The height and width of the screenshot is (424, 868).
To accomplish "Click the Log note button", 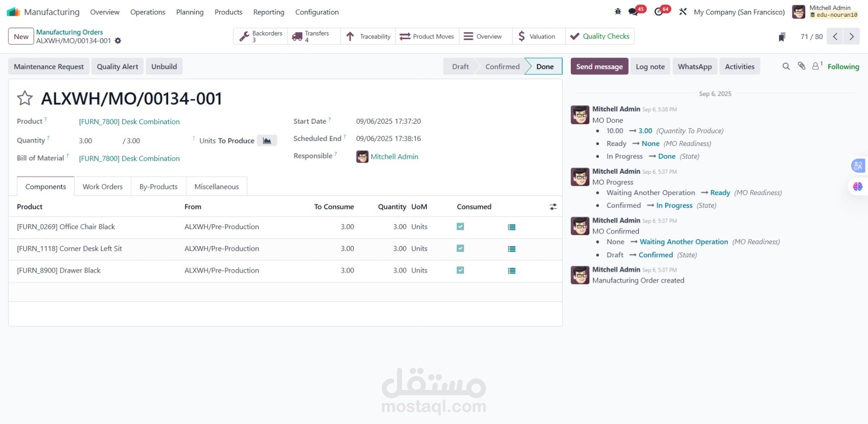I will [650, 67].
